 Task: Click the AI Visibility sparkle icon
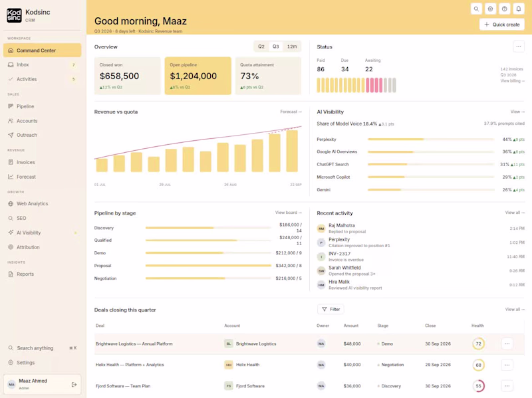coord(11,233)
